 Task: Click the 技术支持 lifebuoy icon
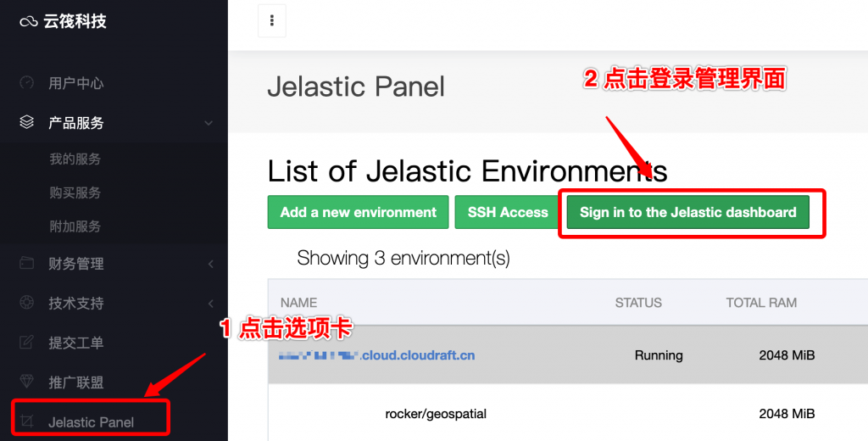27,303
